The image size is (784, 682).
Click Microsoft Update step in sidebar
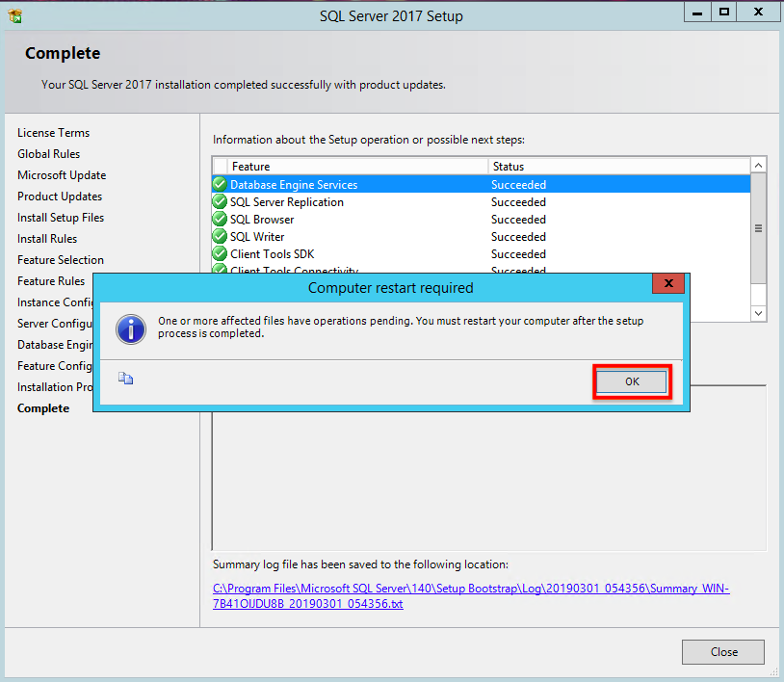click(62, 175)
